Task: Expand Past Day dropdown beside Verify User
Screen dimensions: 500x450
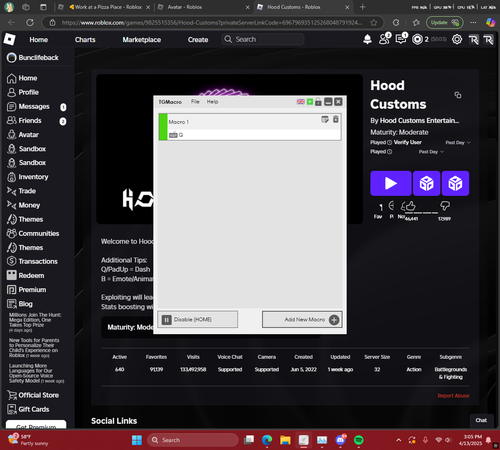Action: tap(458, 143)
